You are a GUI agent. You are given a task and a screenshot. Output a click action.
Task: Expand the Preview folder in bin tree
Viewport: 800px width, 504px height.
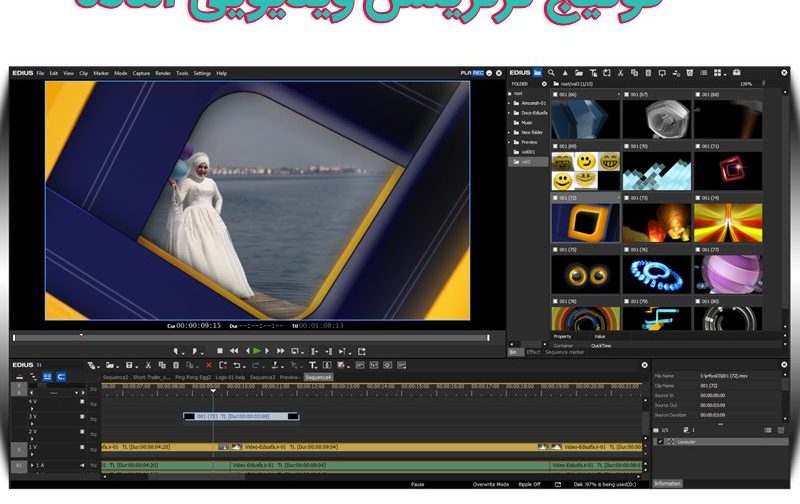(509, 142)
